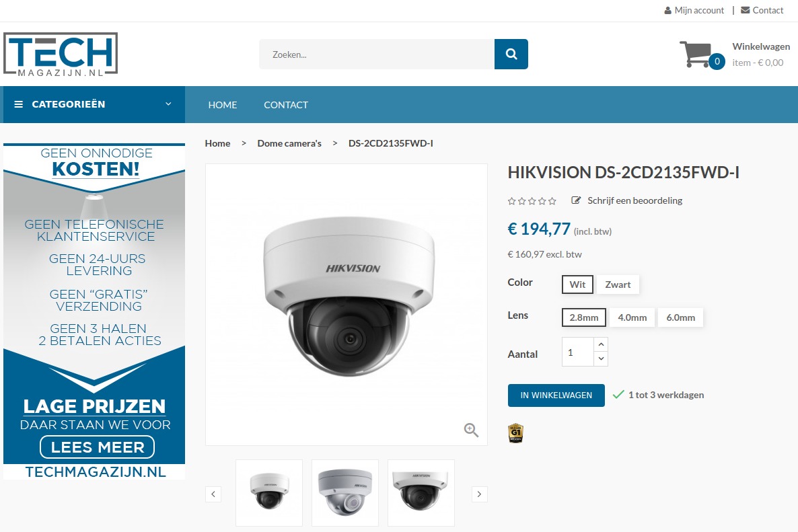Select the Zwart color option
Screen dimensions: 798x532
618,284
